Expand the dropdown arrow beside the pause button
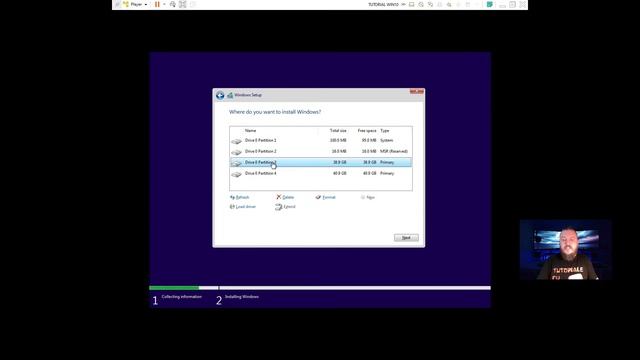 click(164, 4)
